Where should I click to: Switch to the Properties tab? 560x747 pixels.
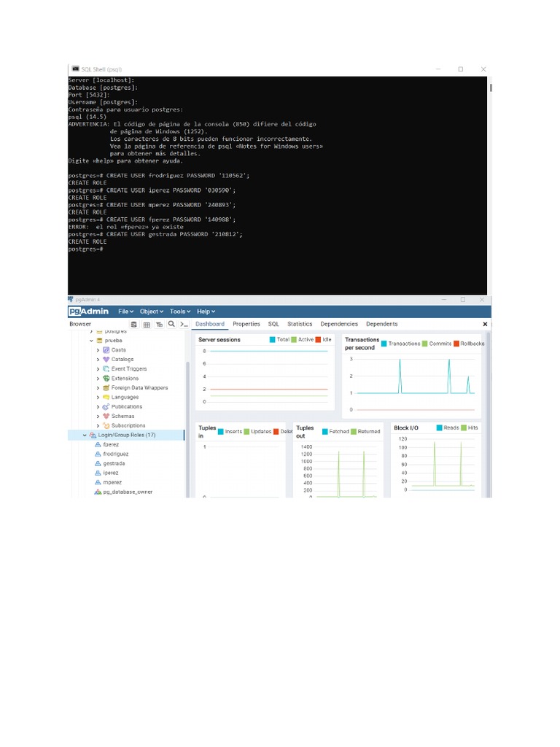pos(246,324)
